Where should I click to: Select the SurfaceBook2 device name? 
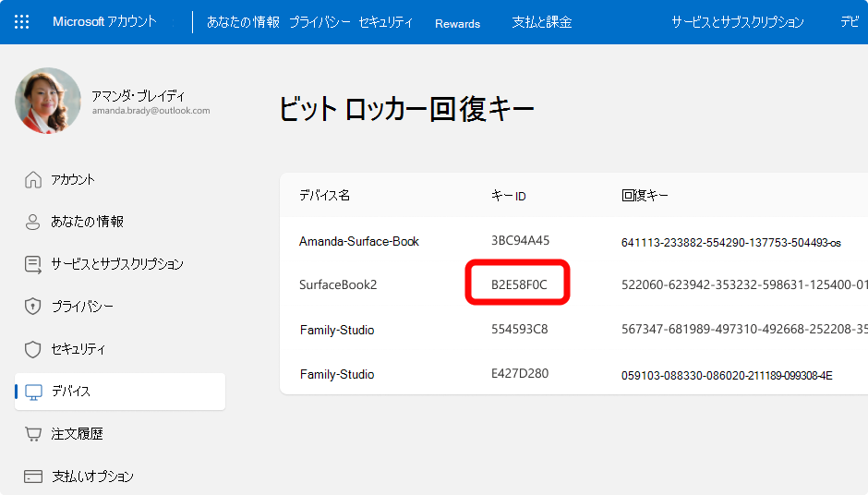pyautogui.click(x=338, y=284)
